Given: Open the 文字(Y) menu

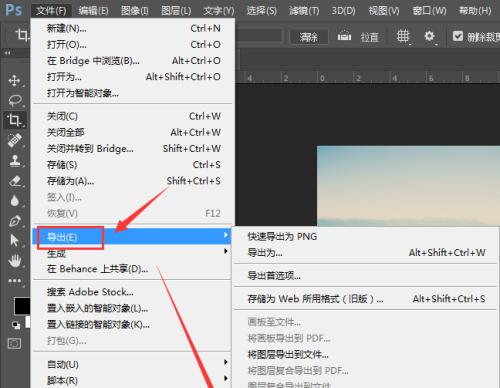Looking at the screenshot, I should (x=219, y=11).
